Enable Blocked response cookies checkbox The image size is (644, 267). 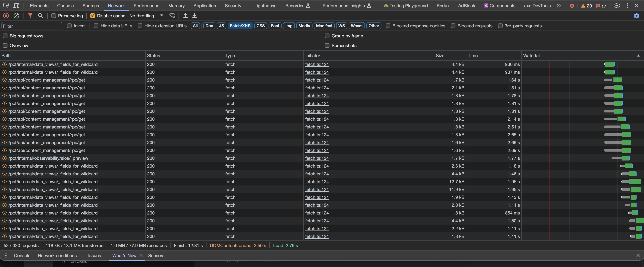(388, 26)
